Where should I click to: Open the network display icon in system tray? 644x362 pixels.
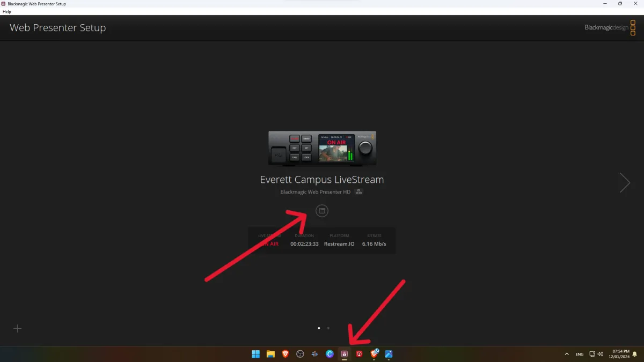(x=592, y=354)
